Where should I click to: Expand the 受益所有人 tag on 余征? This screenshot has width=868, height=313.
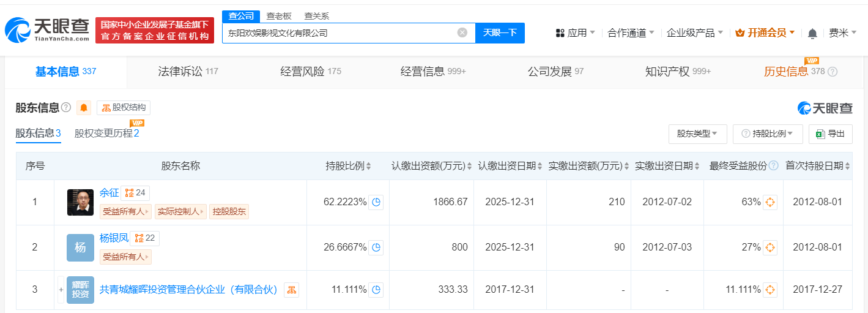[x=125, y=212]
